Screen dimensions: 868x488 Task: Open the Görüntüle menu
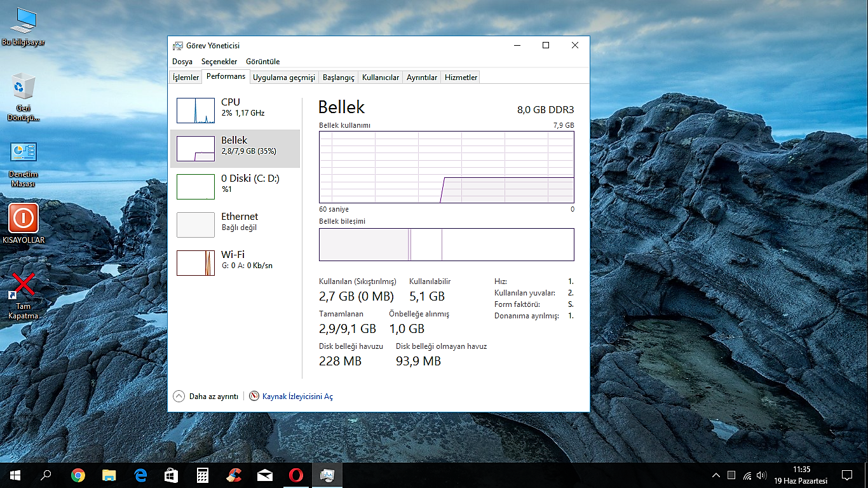[263, 62]
